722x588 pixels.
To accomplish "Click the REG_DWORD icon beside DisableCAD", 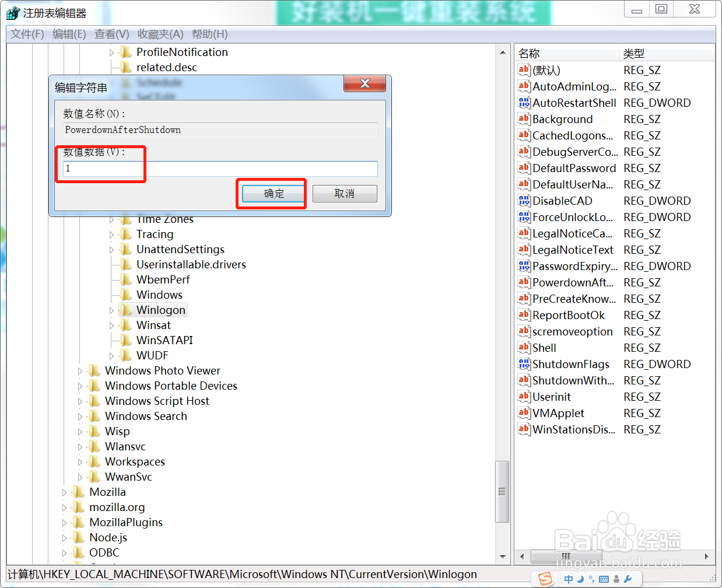I will click(523, 201).
